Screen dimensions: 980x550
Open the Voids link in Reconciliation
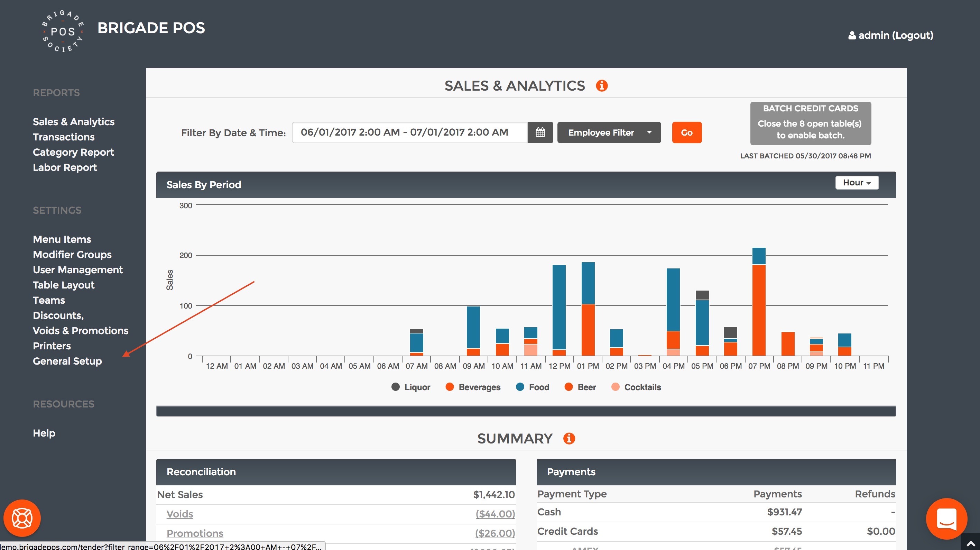coord(179,514)
